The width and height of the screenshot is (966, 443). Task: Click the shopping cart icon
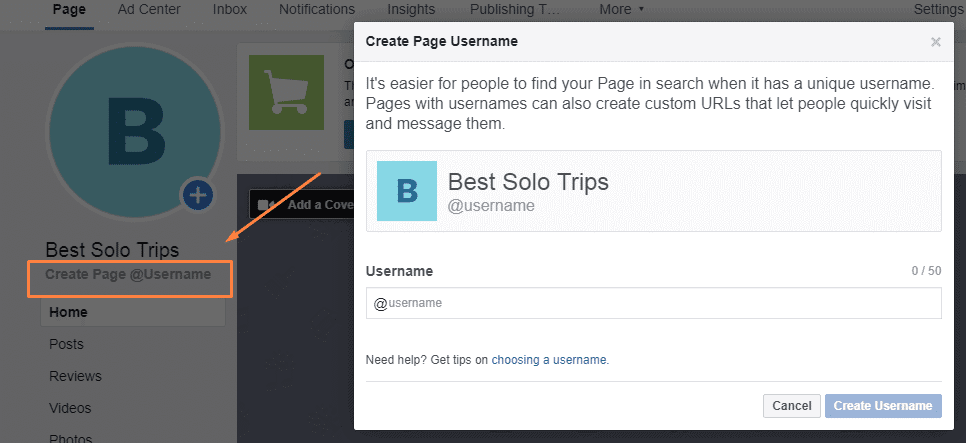coord(286,92)
